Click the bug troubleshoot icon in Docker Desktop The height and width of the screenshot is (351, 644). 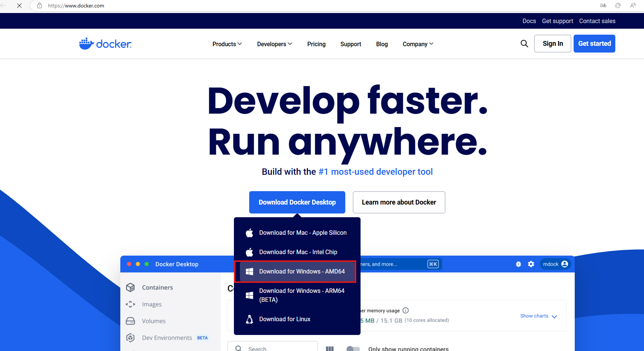coord(518,264)
